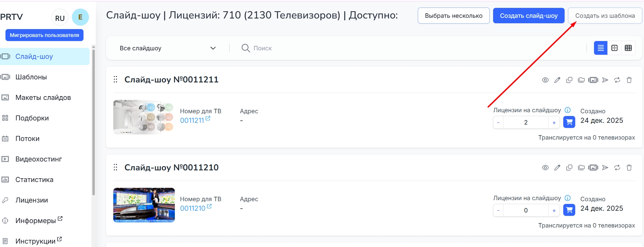This screenshot has height=247, width=644.
Task: Preview slideshow №0011211 with eye icon
Action: click(x=545, y=80)
